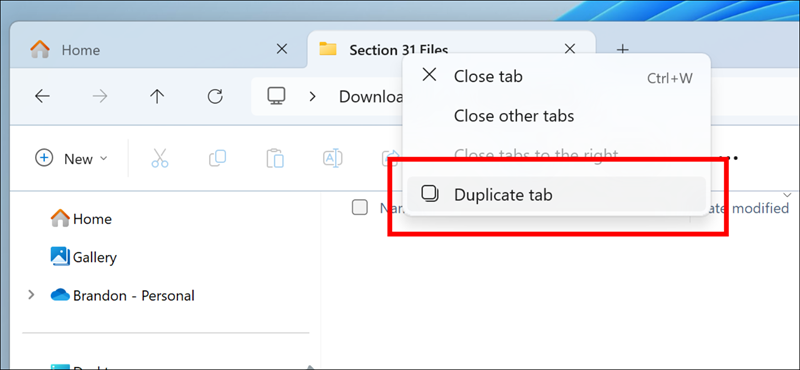Open Home in the navigation pane
Image resolution: width=800 pixels, height=370 pixels.
click(x=82, y=219)
